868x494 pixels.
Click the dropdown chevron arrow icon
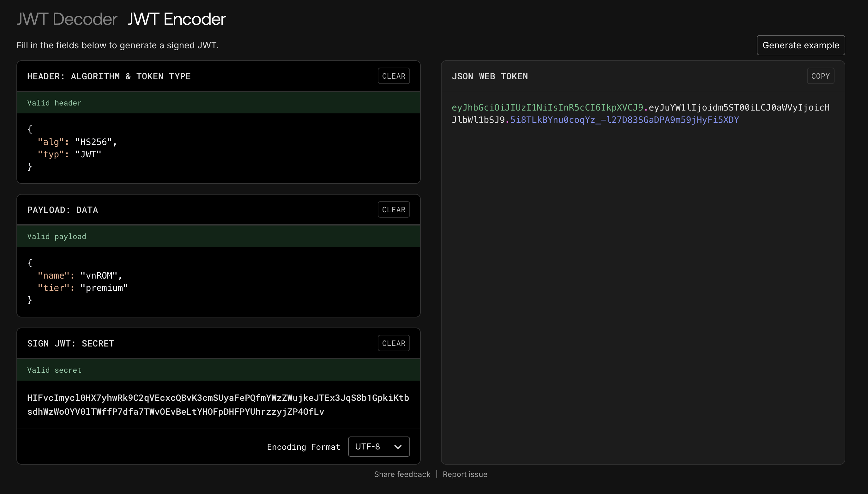point(398,447)
